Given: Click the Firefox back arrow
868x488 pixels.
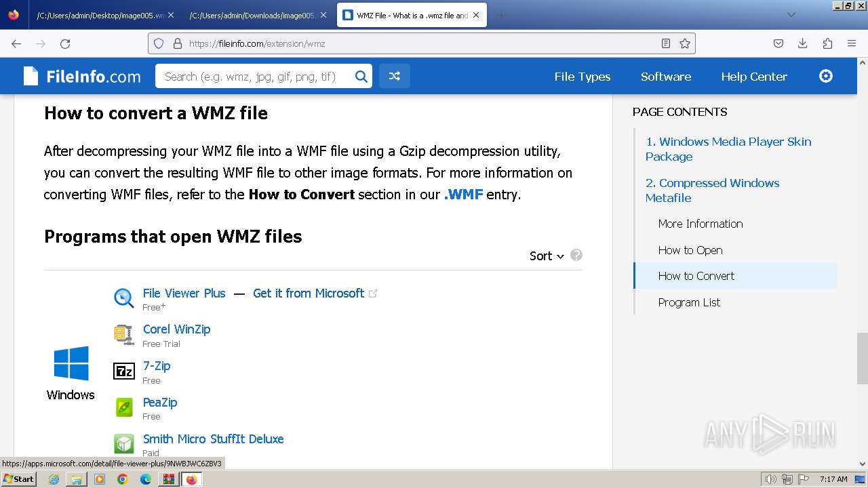Looking at the screenshot, I should (x=16, y=43).
